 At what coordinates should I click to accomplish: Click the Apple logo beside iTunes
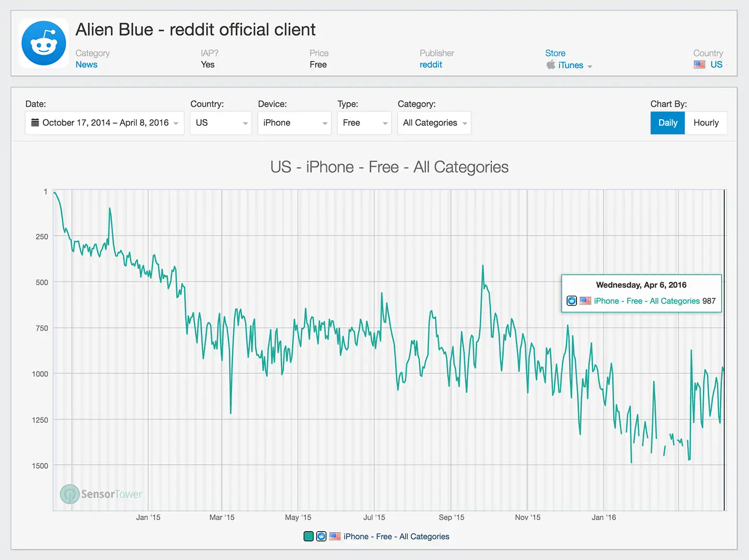[x=551, y=65]
